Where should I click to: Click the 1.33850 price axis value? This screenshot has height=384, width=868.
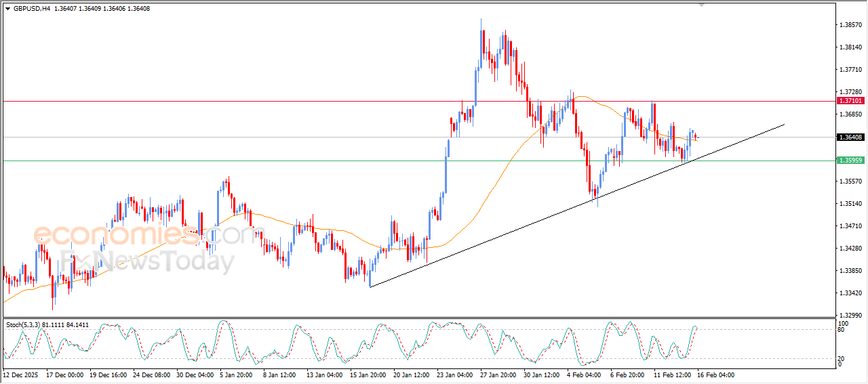pyautogui.click(x=850, y=271)
